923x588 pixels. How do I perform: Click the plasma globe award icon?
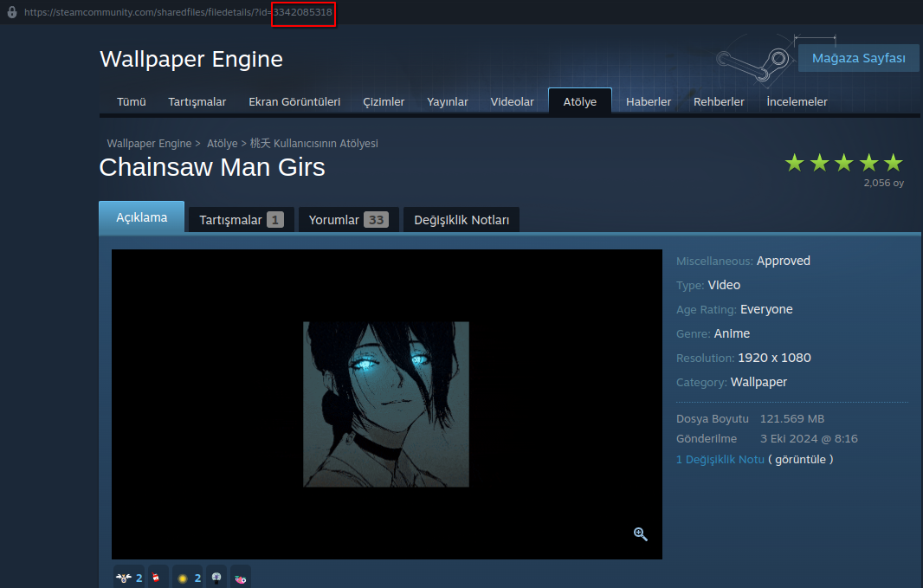pos(216,578)
